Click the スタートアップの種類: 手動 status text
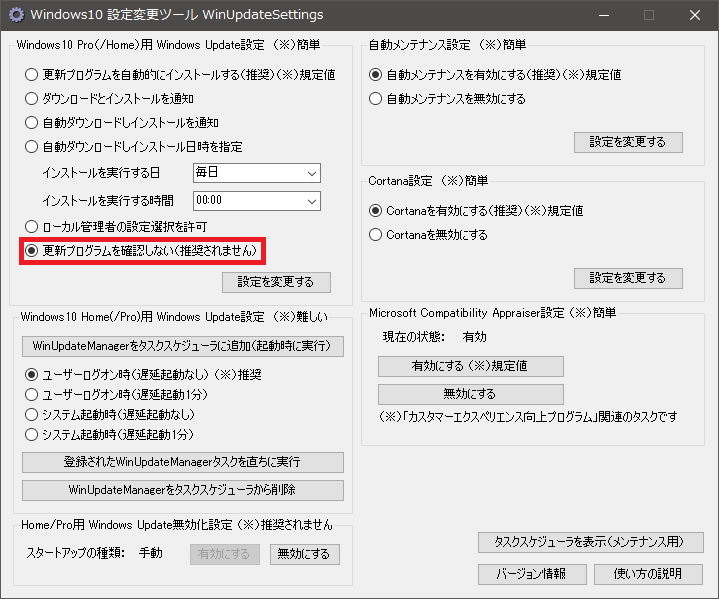 point(94,553)
